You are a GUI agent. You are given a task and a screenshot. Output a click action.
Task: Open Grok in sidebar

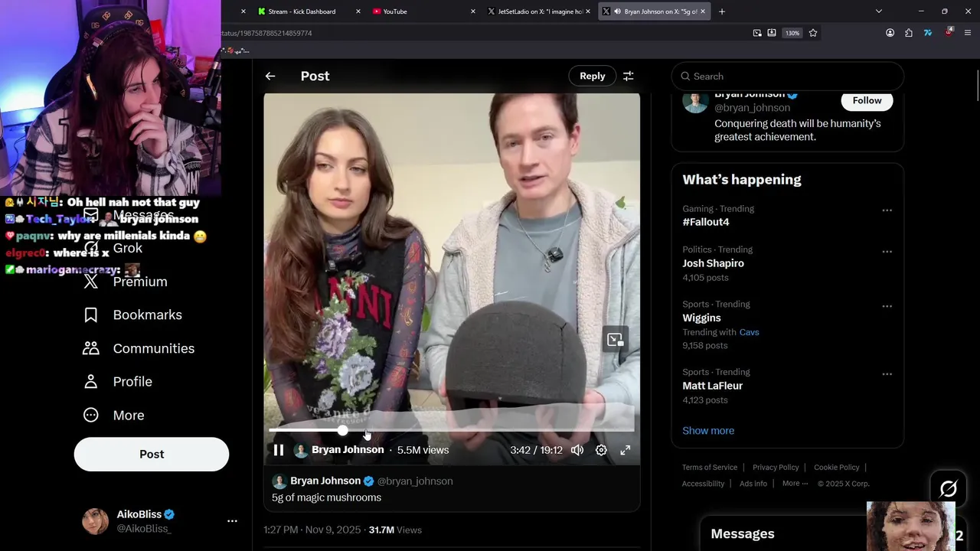pos(113,248)
